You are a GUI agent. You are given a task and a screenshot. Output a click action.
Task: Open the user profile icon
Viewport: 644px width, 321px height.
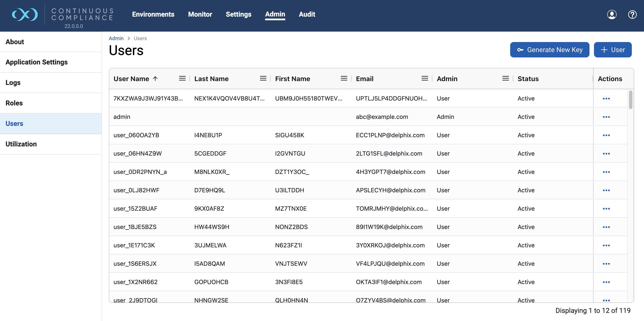[612, 15]
